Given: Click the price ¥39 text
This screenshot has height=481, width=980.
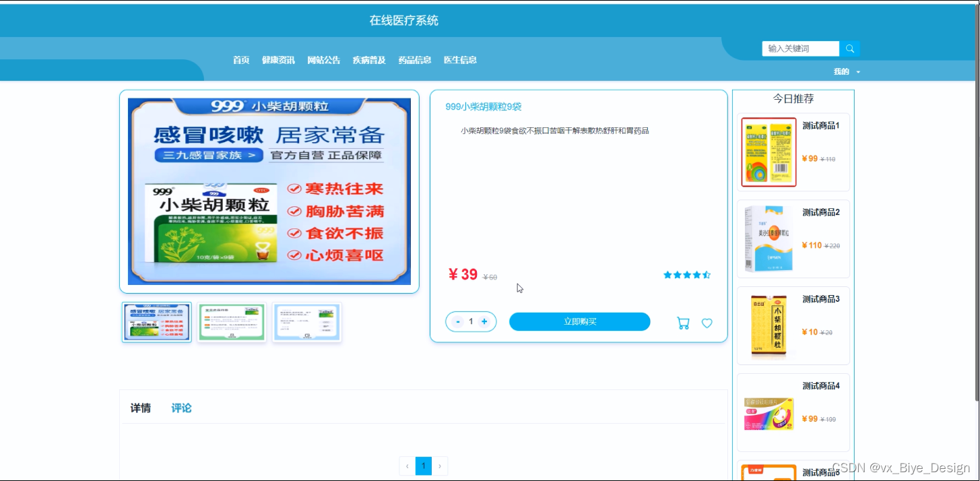Looking at the screenshot, I should tap(463, 274).
